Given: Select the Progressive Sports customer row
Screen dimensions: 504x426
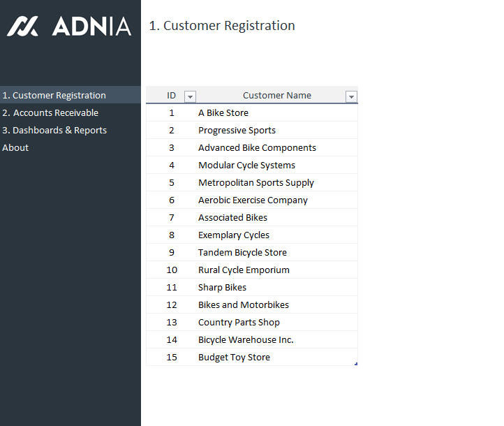Looking at the screenshot, I should [237, 131].
